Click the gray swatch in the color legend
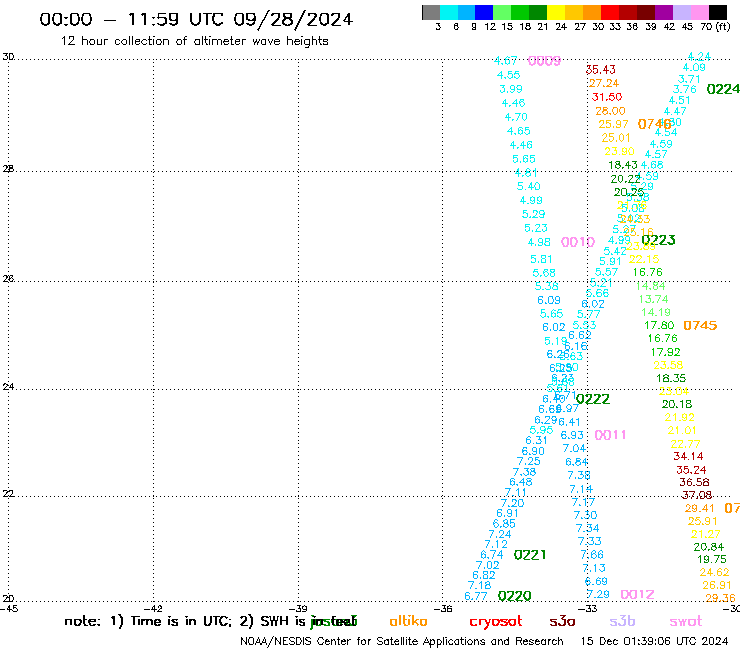Screen dimensions: 740x650 click(x=431, y=12)
